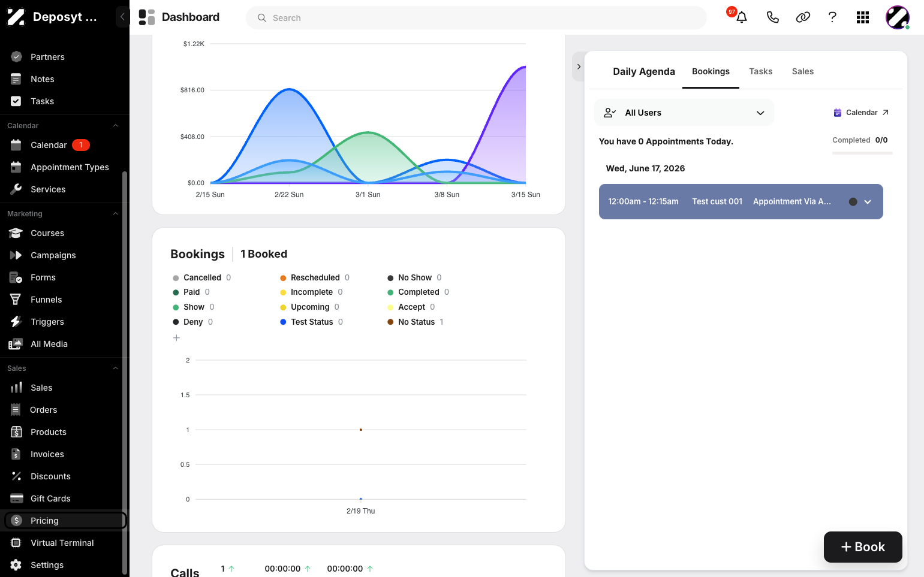Toggle Rescheduled status legend
Image resolution: width=924 pixels, height=577 pixels.
(x=314, y=277)
